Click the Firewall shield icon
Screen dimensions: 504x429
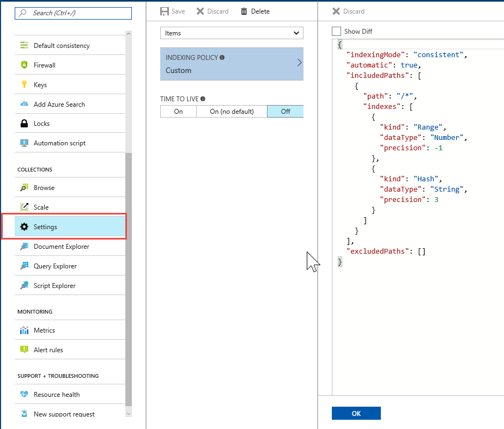click(24, 65)
